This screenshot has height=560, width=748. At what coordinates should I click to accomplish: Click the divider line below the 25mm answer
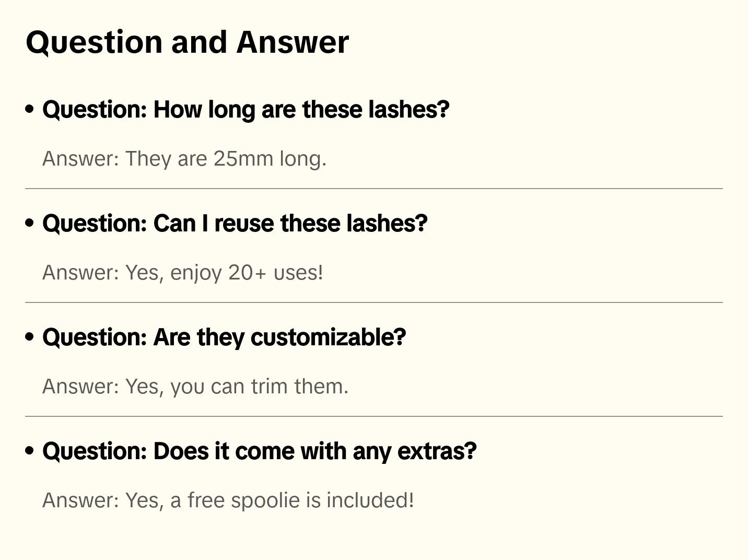point(374,189)
